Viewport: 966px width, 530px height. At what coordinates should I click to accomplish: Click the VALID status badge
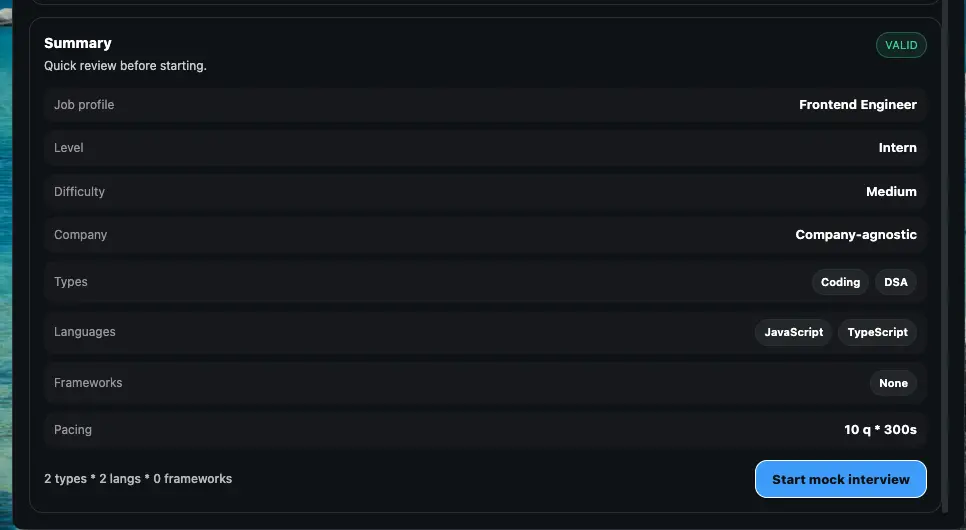click(901, 45)
